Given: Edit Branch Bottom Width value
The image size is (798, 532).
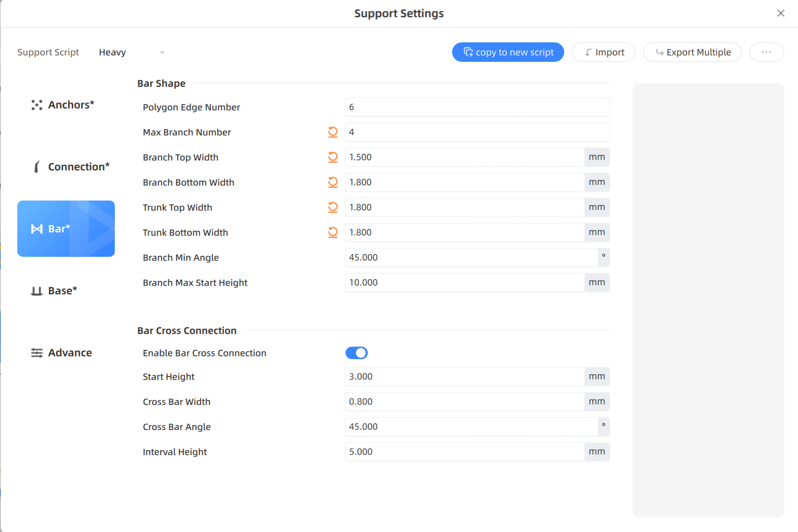Looking at the screenshot, I should pos(465,182).
